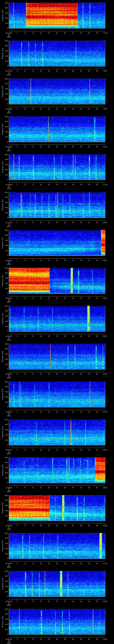Click the Frequency (Hz) axis label of the 20:32:00 panel
The image size is (114, 644).
3,621
